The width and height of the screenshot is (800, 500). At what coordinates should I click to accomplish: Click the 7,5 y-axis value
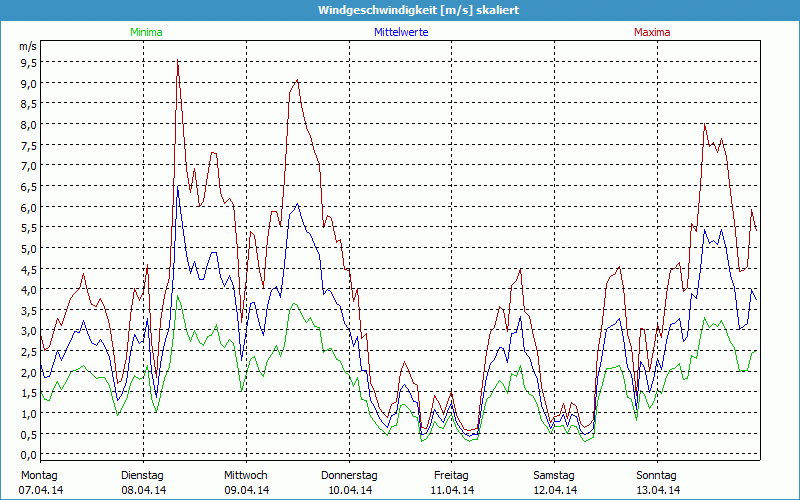click(28, 145)
